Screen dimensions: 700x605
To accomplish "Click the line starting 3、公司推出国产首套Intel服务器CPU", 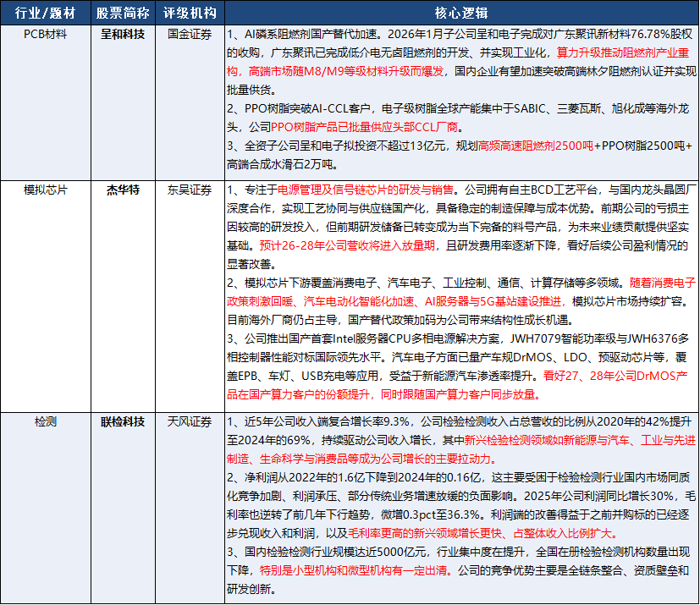I will pos(458,338).
